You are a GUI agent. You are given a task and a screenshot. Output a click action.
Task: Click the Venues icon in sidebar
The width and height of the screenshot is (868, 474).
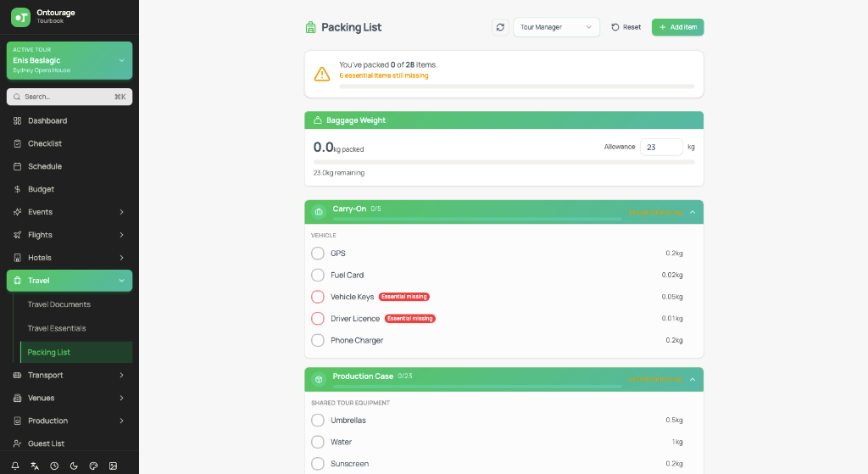(x=17, y=398)
